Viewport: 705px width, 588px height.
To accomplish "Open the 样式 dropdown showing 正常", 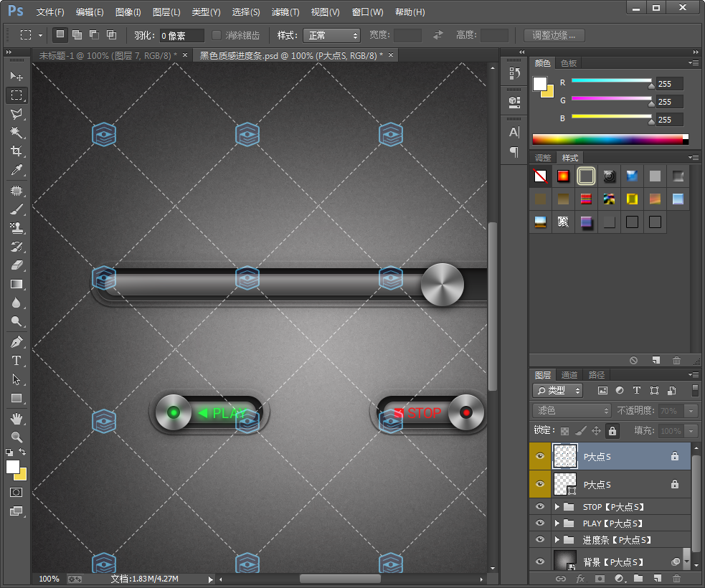I will [x=331, y=35].
